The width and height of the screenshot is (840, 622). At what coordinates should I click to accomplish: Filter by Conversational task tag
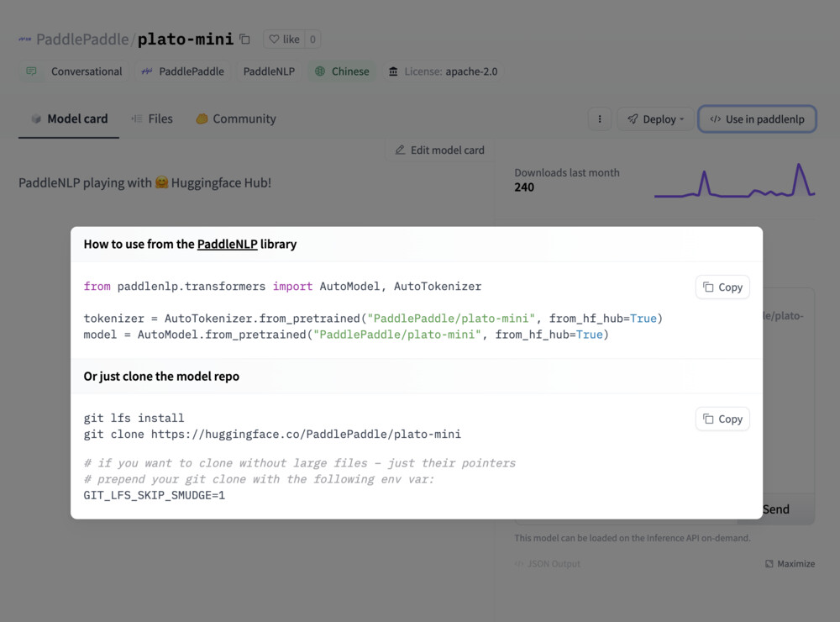[74, 71]
